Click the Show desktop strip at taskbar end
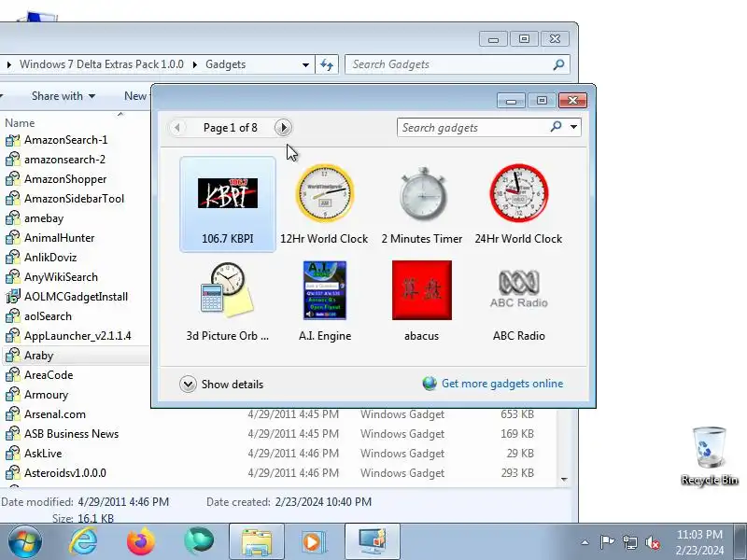The image size is (747, 560). [741, 541]
